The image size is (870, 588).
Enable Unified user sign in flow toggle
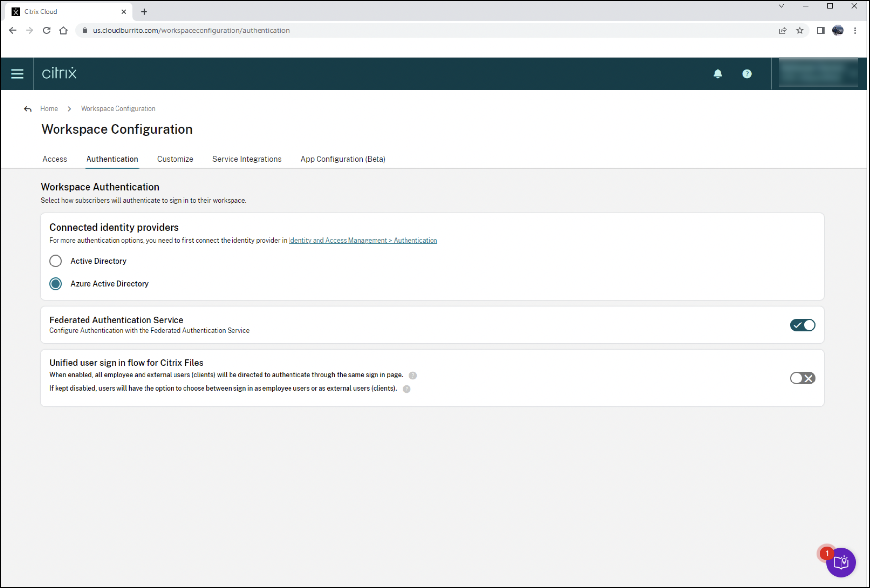coord(803,378)
